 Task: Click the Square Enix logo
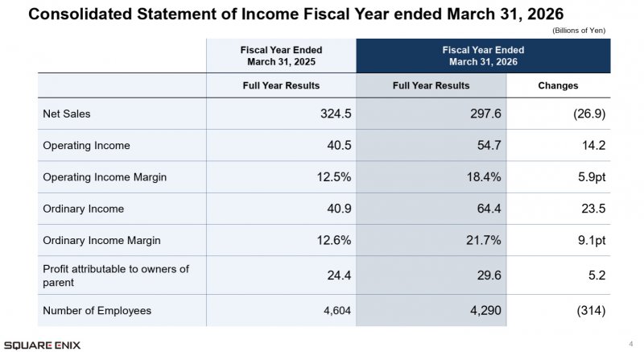pyautogui.click(x=43, y=345)
